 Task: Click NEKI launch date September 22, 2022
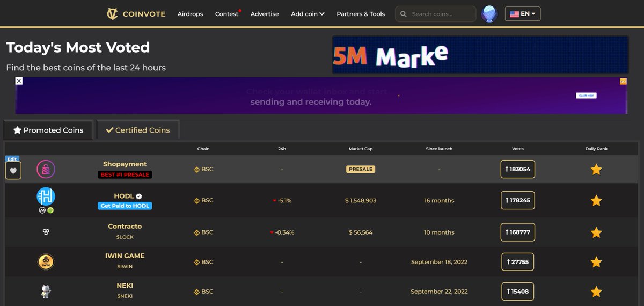tap(439, 292)
